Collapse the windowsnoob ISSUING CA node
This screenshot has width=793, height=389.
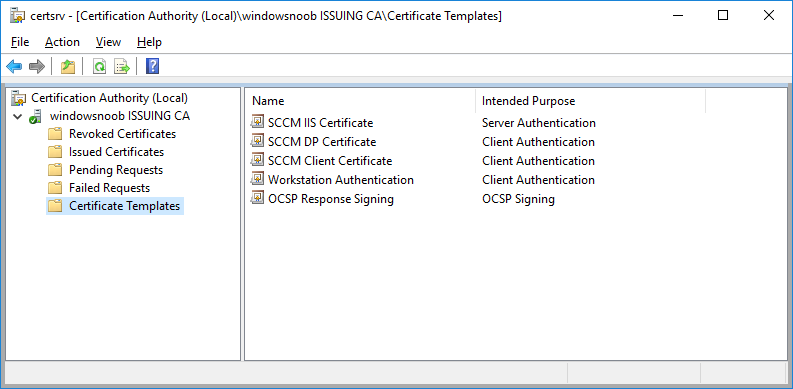tap(18, 117)
